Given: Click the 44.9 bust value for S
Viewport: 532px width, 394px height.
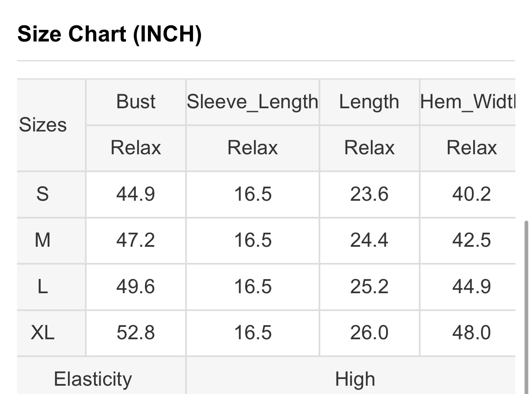Looking at the screenshot, I should pos(135,194).
